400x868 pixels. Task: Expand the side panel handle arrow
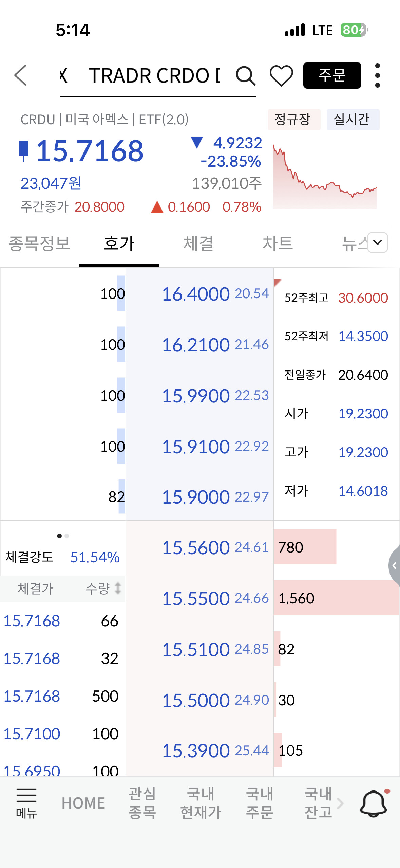point(394,566)
